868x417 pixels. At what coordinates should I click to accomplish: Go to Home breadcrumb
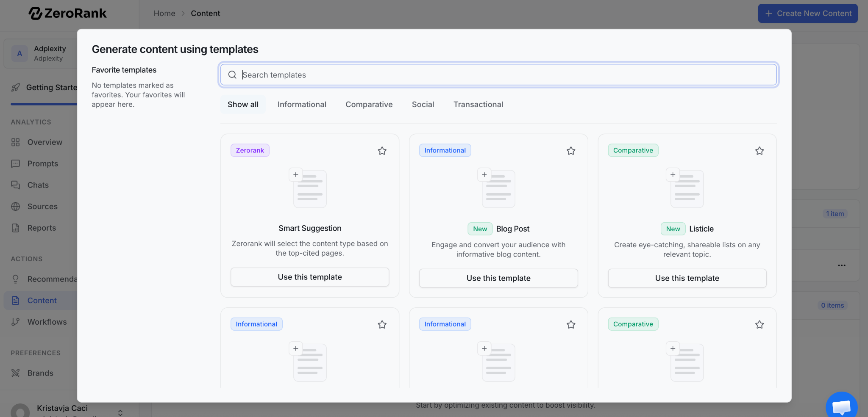click(164, 14)
